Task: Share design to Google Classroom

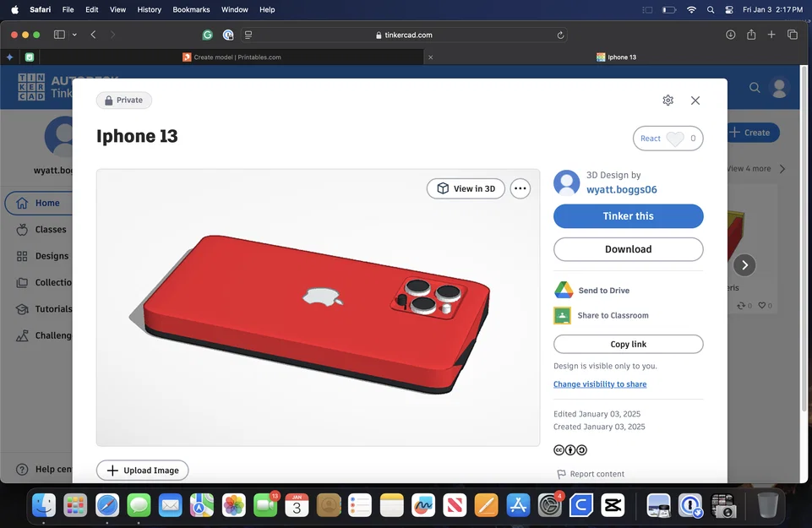Action: coord(602,315)
